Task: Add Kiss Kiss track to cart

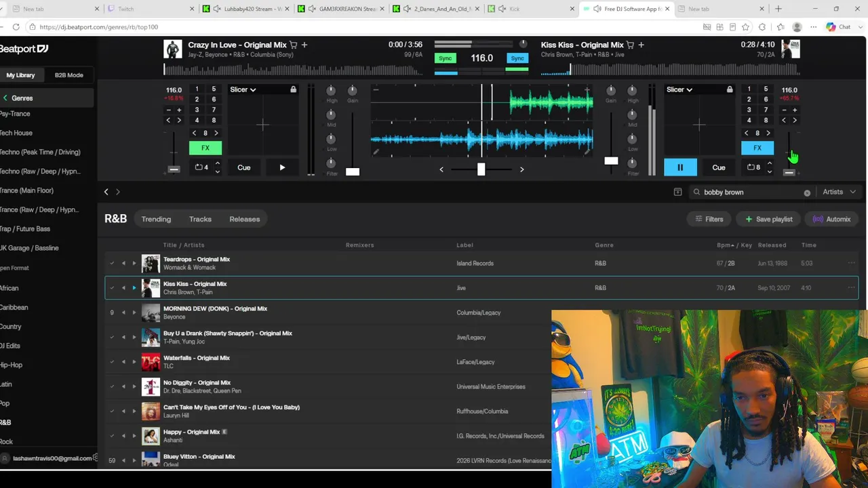Action: click(630, 45)
